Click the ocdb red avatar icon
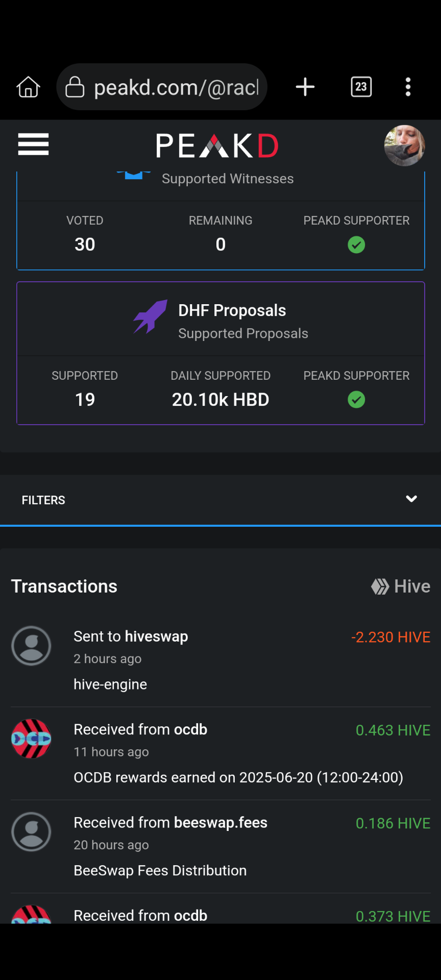 pyautogui.click(x=31, y=739)
